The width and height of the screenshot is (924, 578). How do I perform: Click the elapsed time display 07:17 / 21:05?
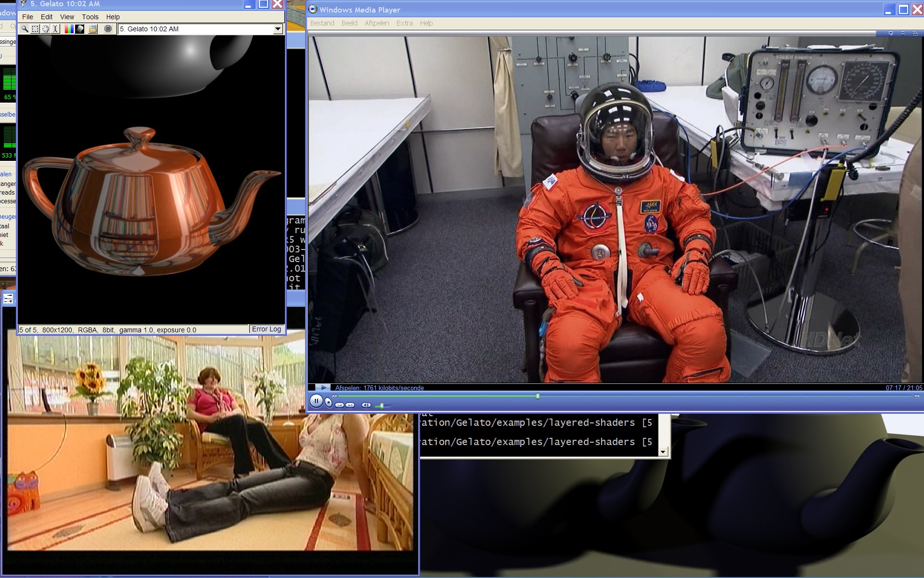pyautogui.click(x=904, y=388)
